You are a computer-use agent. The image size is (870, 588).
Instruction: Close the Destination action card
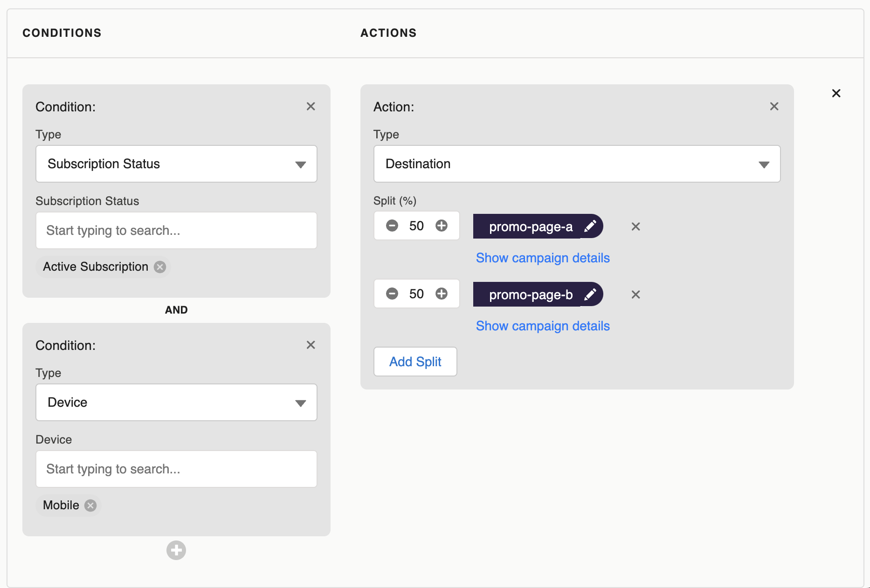[x=774, y=107]
